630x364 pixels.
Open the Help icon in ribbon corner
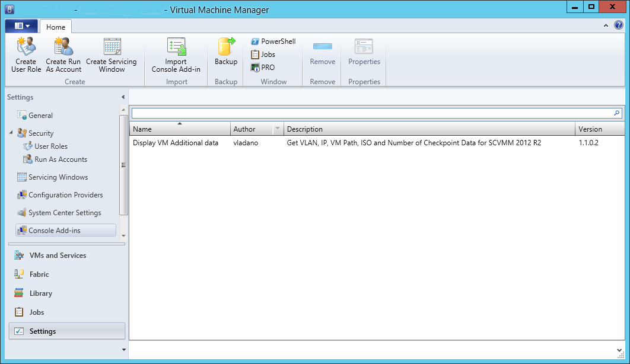(x=619, y=25)
